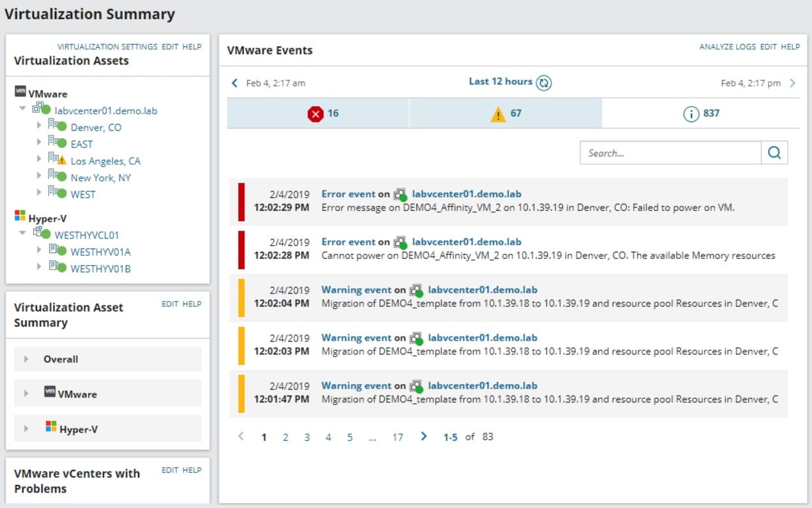Image resolution: width=812 pixels, height=508 pixels.
Task: Go to events page 3
Action: [x=307, y=438]
